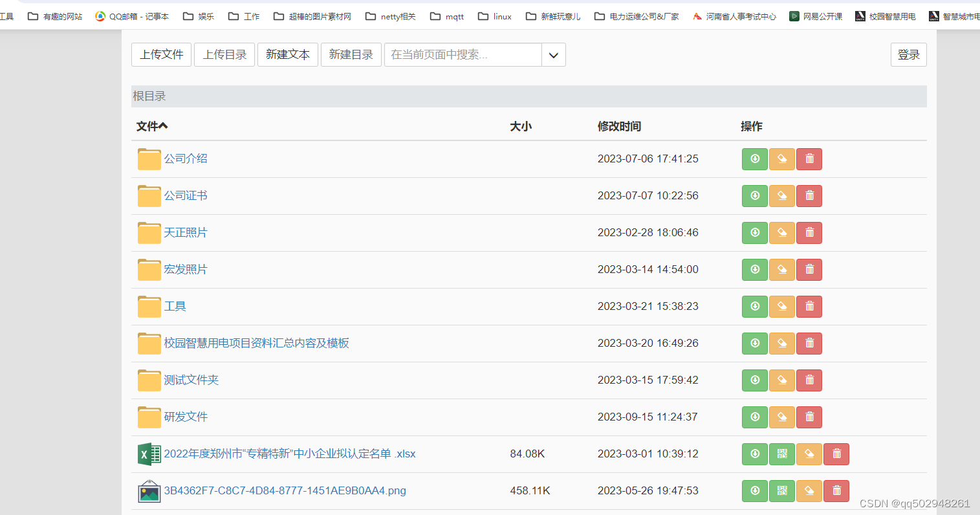Delete the 公司介绍 folder
The image size is (980, 515).
point(809,159)
